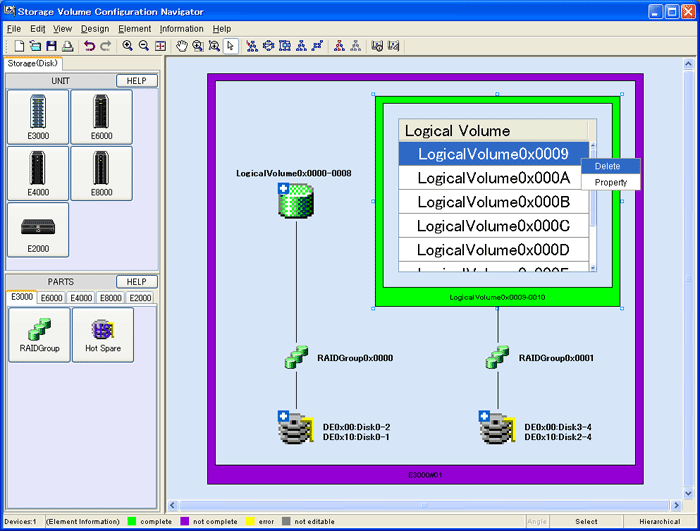The height and width of the screenshot is (531, 700).
Task: Click the Print toolbar icon
Action: tap(67, 46)
